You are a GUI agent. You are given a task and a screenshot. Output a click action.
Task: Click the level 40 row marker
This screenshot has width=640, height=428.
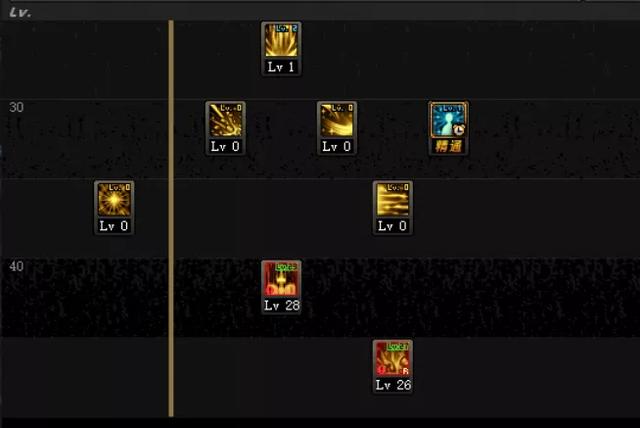16,266
